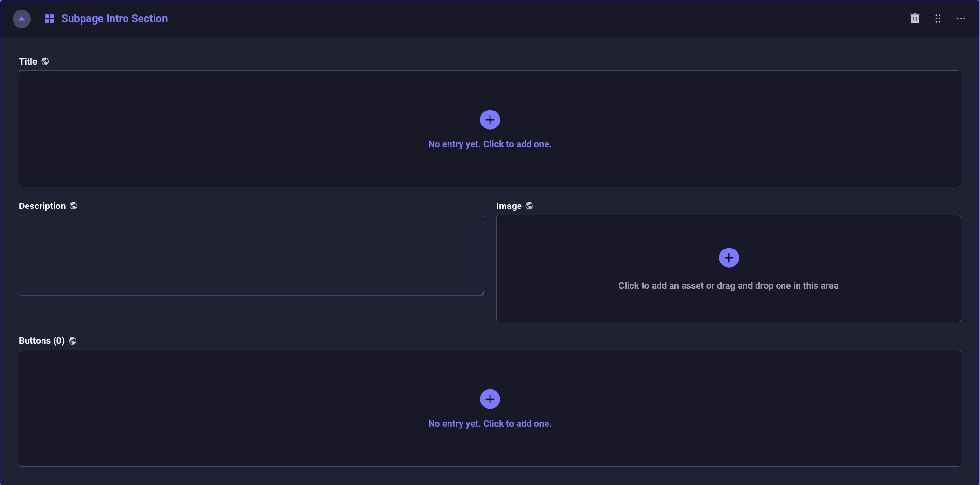Open the more actions ellipsis menu

(961, 19)
